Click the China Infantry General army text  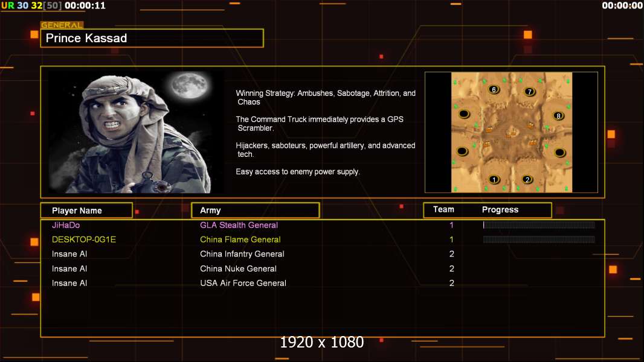pyautogui.click(x=242, y=254)
